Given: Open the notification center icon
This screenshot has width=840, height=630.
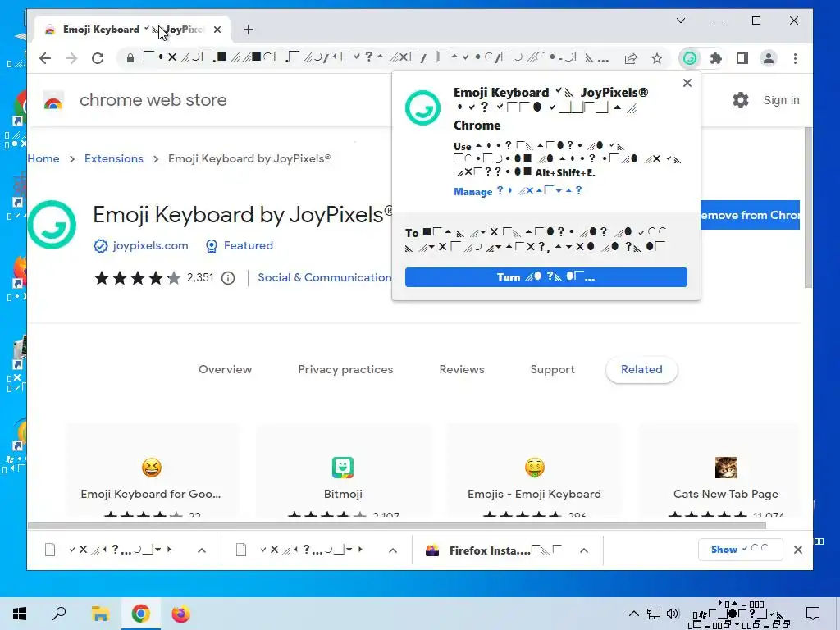Looking at the screenshot, I should (813, 614).
